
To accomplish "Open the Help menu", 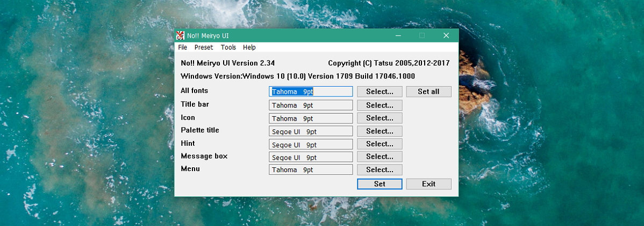I will click(249, 47).
